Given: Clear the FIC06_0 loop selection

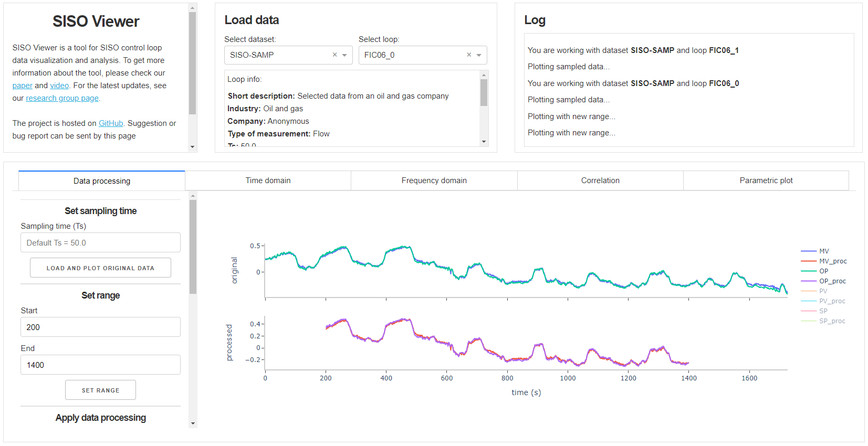Looking at the screenshot, I should tap(469, 55).
